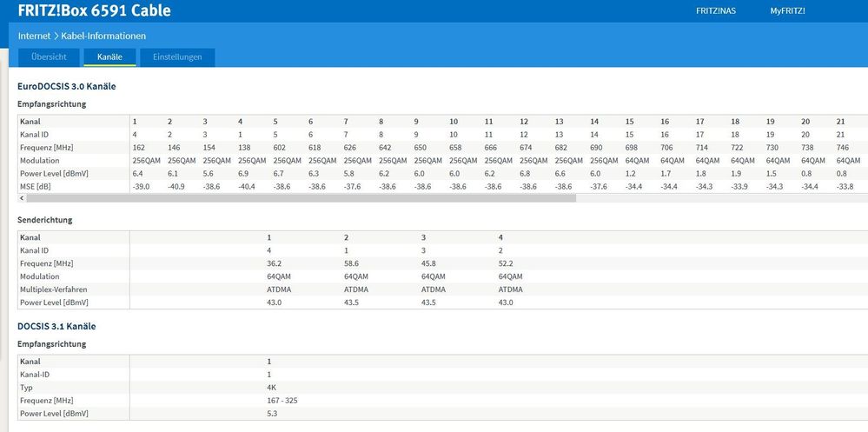Open the Einstellungen tab
Image resolution: width=868 pixels, height=432 pixels.
tap(177, 57)
